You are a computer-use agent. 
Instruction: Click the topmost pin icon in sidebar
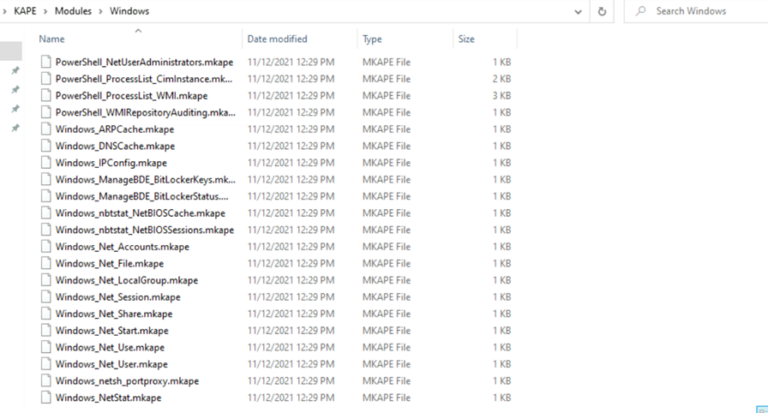click(x=16, y=71)
